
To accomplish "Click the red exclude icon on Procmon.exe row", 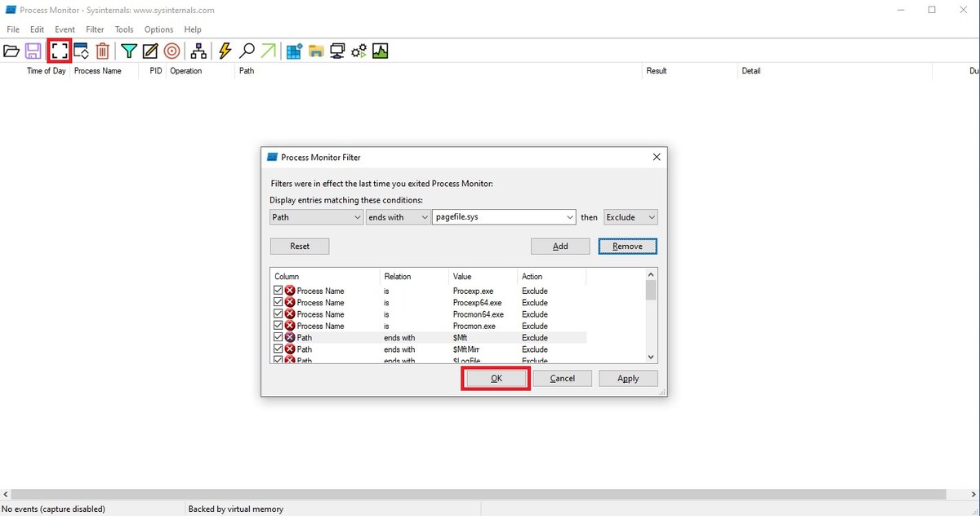I will coord(290,326).
